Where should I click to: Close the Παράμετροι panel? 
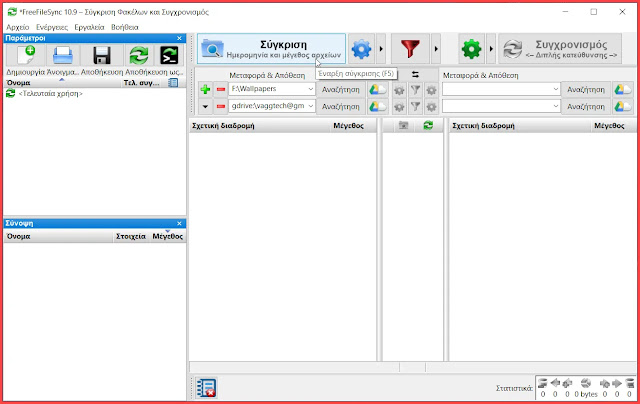pos(179,38)
